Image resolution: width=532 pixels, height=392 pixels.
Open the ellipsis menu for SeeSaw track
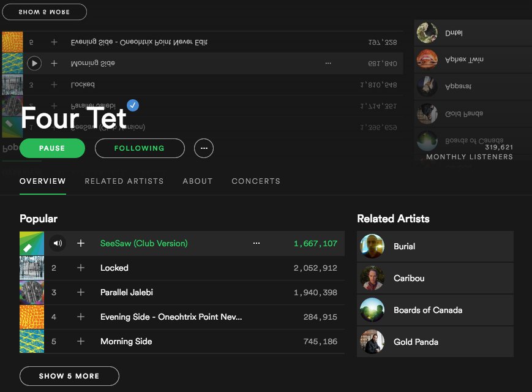(257, 243)
